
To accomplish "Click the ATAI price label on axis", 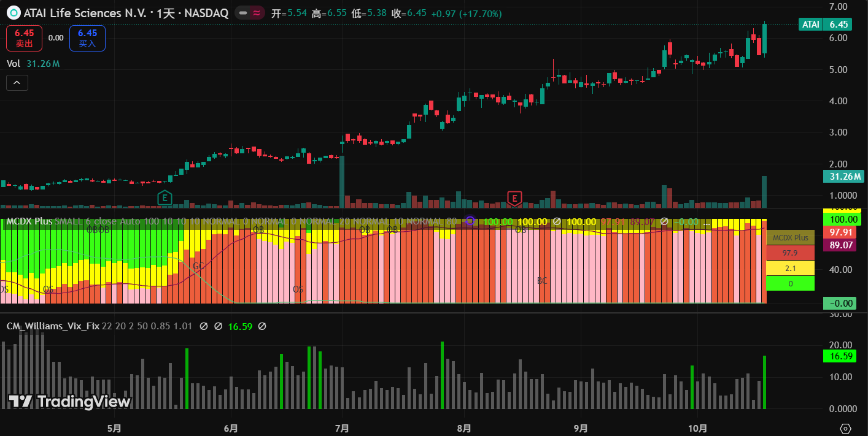I will (x=810, y=25).
